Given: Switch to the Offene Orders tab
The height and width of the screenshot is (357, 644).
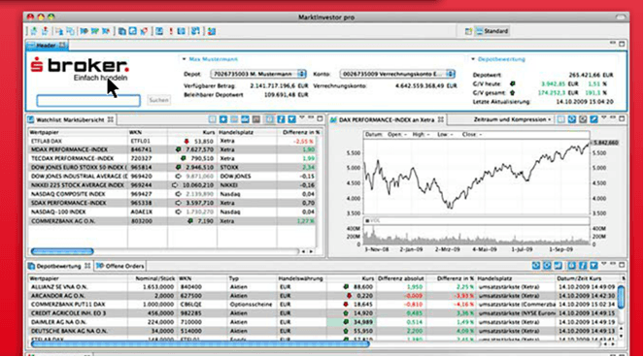Looking at the screenshot, I should [x=120, y=266].
